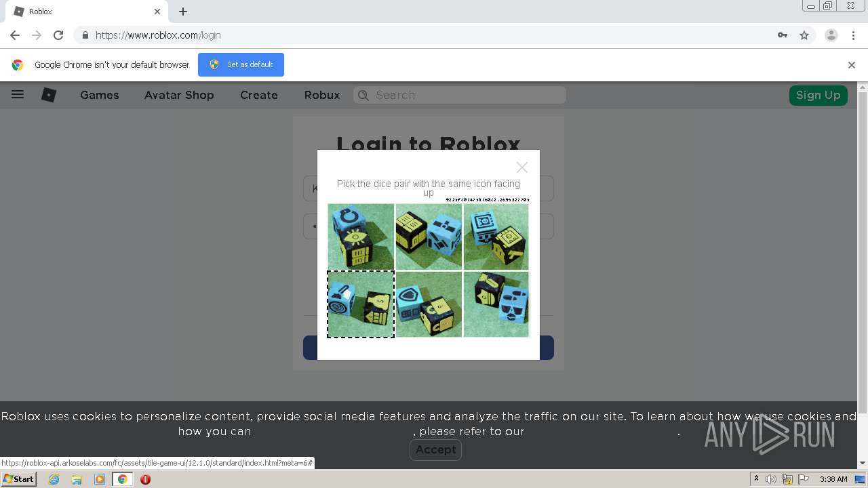The height and width of the screenshot is (488, 868).
Task: Close the dice captcha dialog
Action: tap(521, 167)
